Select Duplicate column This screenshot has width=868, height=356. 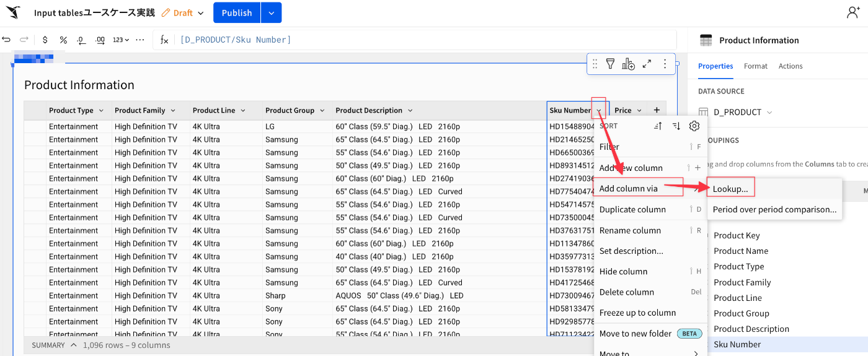pos(650,209)
